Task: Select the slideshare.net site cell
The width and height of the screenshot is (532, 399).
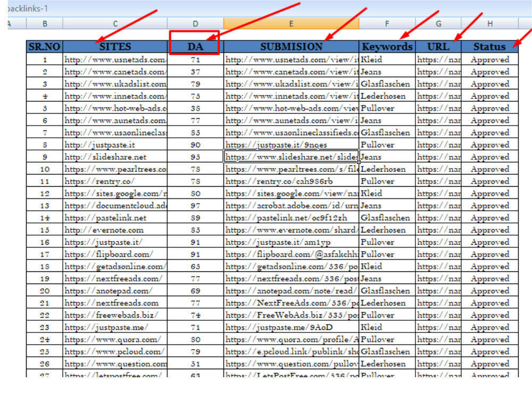Action: 115,157
